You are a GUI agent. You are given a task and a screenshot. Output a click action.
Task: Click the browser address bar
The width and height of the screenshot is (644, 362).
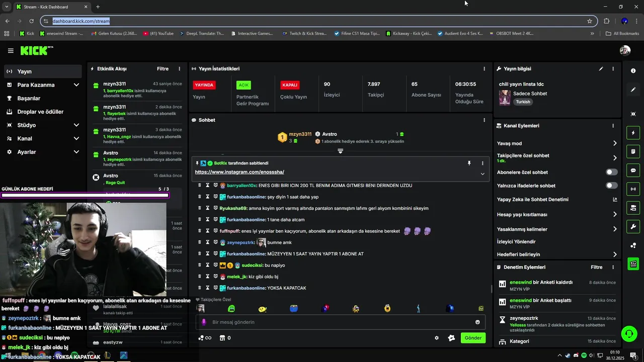319,21
